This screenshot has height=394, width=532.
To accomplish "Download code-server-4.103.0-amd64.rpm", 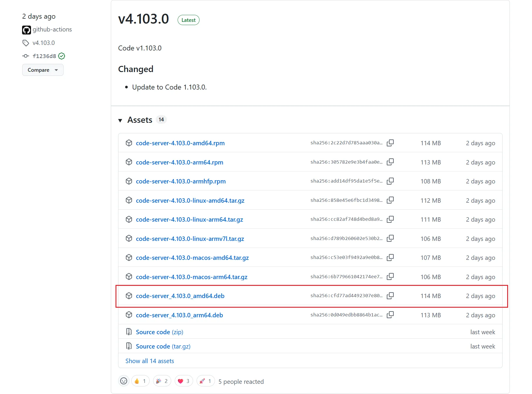I will [180, 143].
